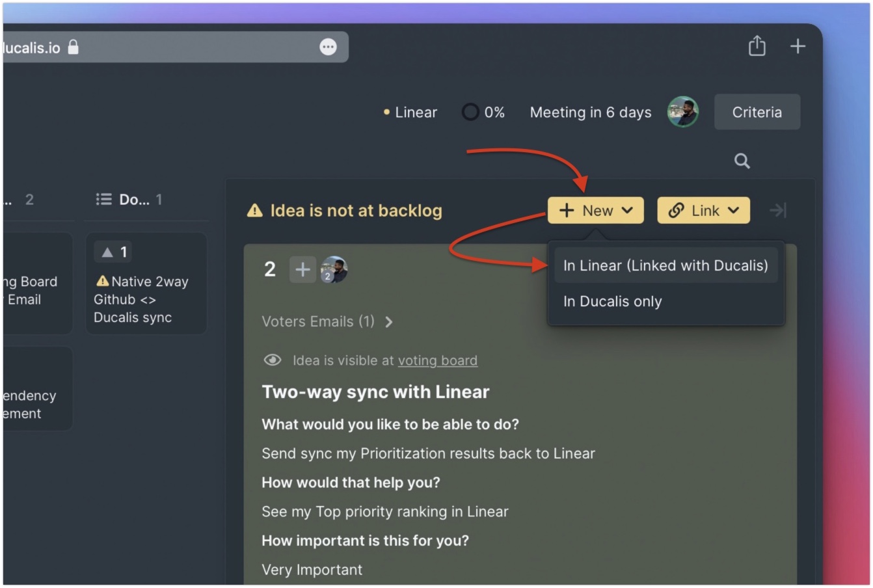
Task: Click How important is this for you? heading
Action: (x=365, y=541)
